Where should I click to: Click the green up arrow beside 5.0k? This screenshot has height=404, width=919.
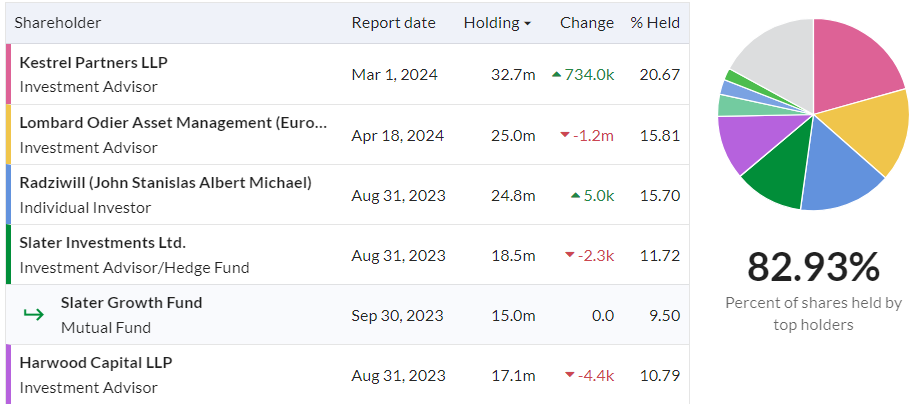point(576,195)
